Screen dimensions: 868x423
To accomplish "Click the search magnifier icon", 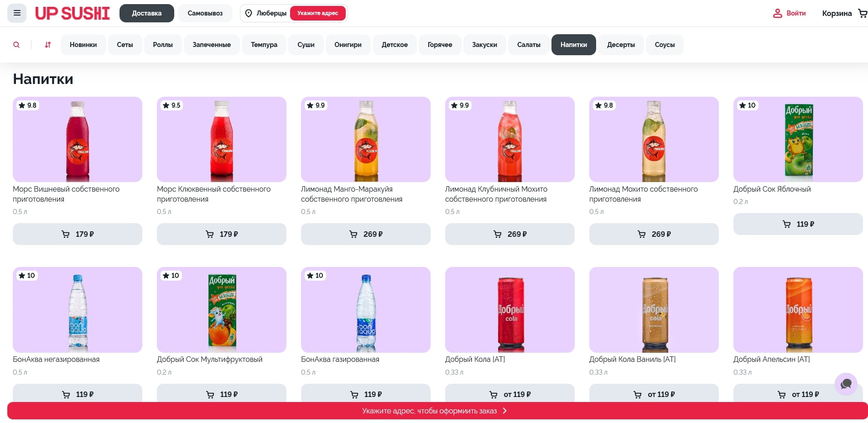I will click(x=16, y=45).
